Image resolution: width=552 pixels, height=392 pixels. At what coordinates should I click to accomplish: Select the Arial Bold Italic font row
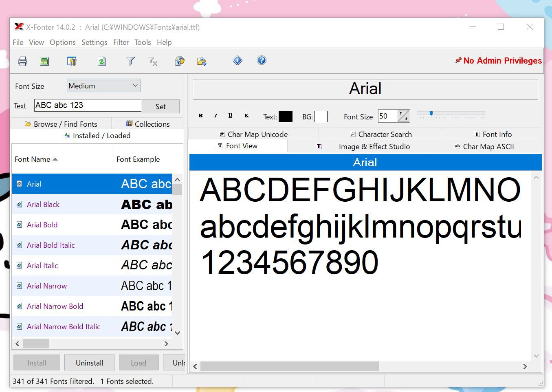pos(92,245)
